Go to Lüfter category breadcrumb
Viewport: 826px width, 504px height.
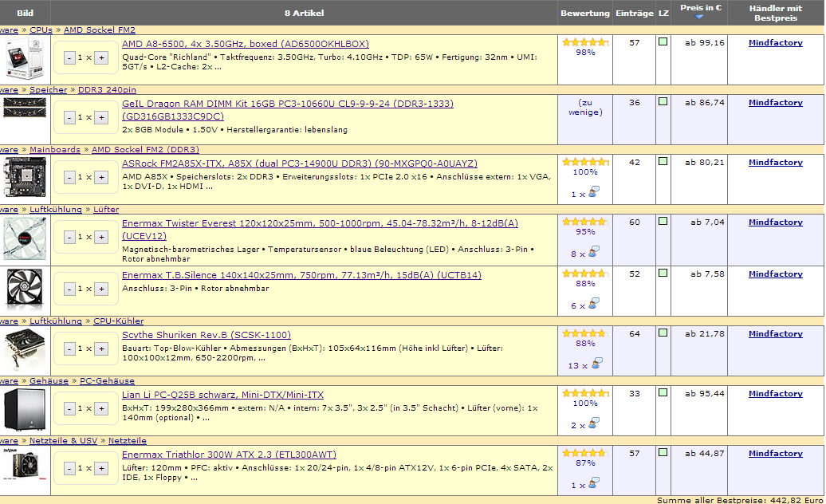point(106,209)
